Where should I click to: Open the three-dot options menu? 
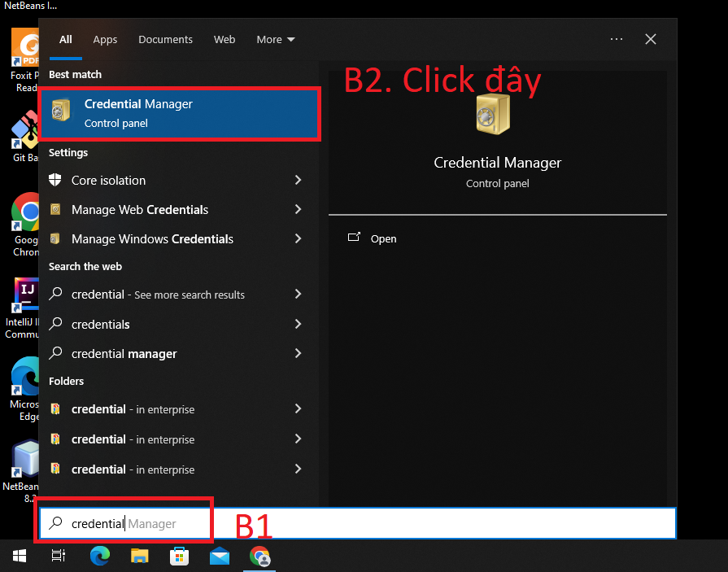[616, 39]
